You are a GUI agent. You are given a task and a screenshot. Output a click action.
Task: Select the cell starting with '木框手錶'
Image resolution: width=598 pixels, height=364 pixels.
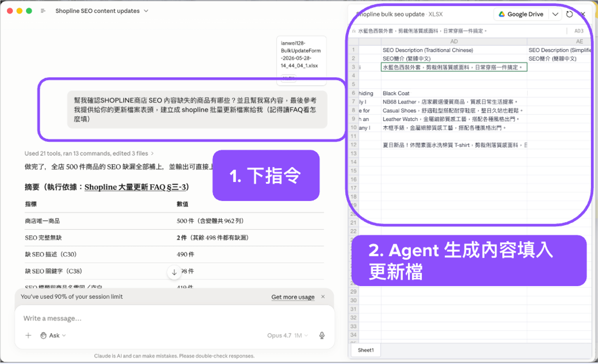[x=454, y=128]
